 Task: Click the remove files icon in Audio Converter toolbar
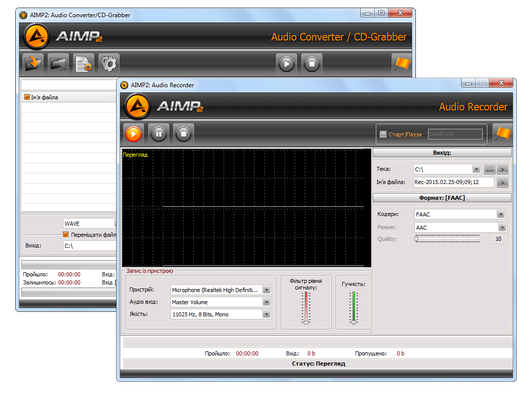tap(58, 64)
